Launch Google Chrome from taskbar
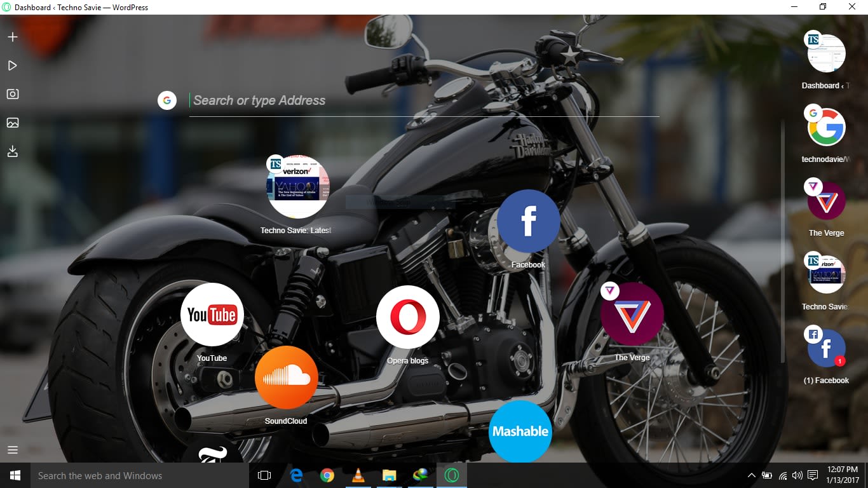This screenshot has height=488, width=868. [327, 475]
